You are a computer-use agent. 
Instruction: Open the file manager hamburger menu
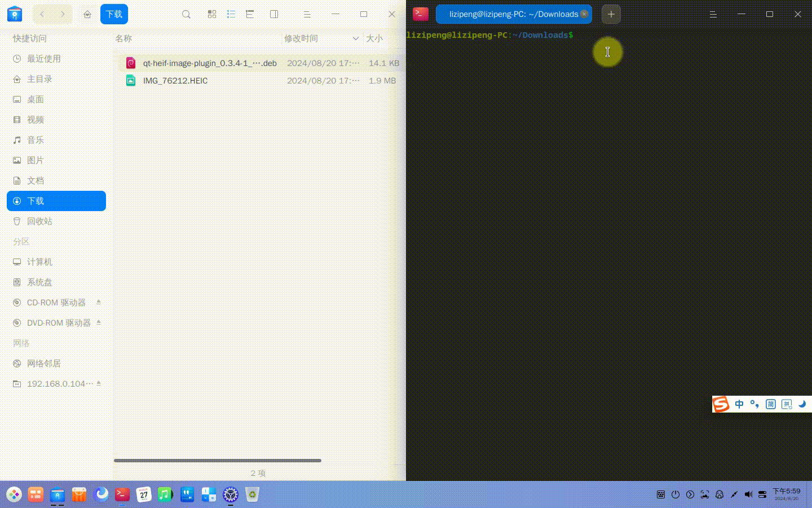pos(307,14)
